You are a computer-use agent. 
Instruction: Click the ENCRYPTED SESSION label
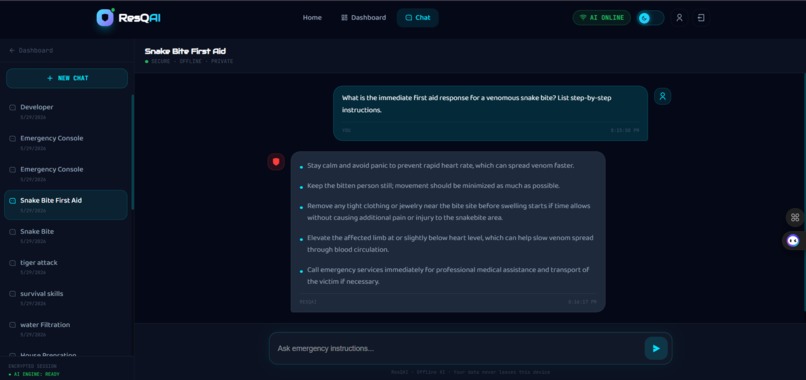33,366
